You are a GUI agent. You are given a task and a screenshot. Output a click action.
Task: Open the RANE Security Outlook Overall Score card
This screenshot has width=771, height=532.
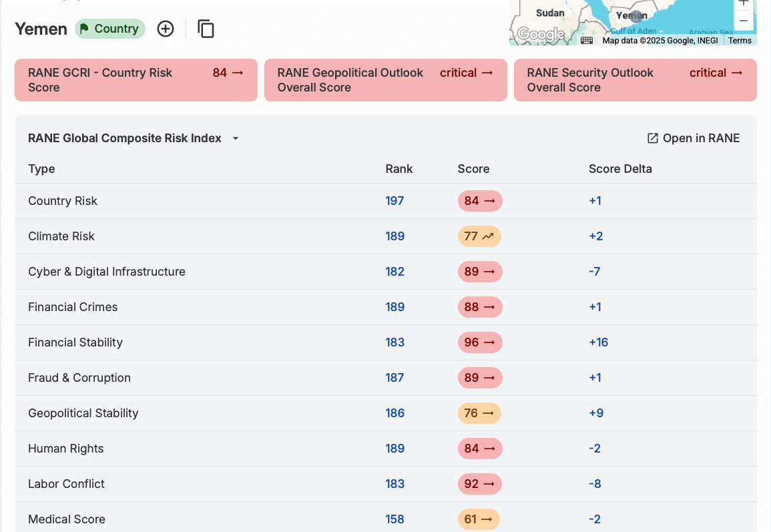pos(635,80)
